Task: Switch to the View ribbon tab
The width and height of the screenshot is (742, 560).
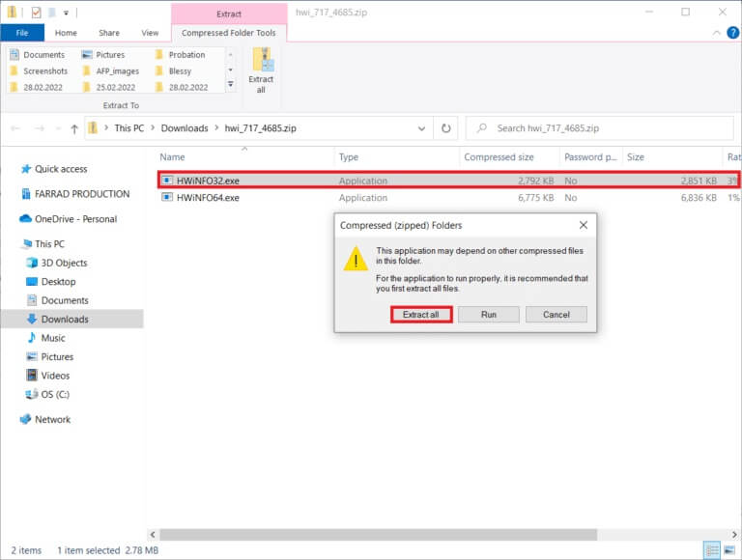Action: [150, 33]
